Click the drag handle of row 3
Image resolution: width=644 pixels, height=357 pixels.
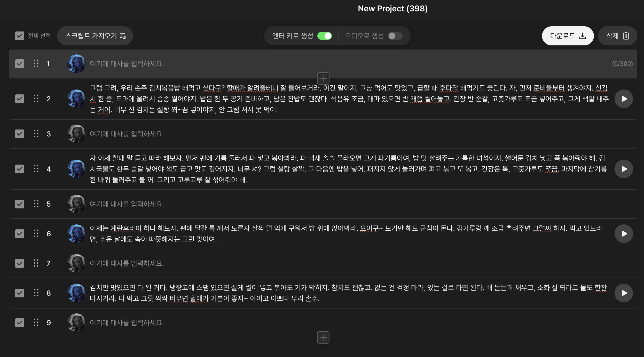pos(36,134)
